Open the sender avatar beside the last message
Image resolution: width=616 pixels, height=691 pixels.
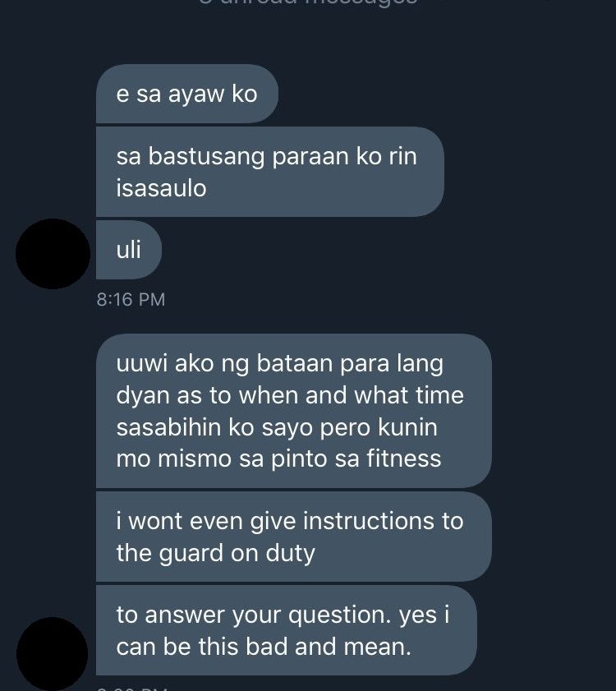coord(52,654)
